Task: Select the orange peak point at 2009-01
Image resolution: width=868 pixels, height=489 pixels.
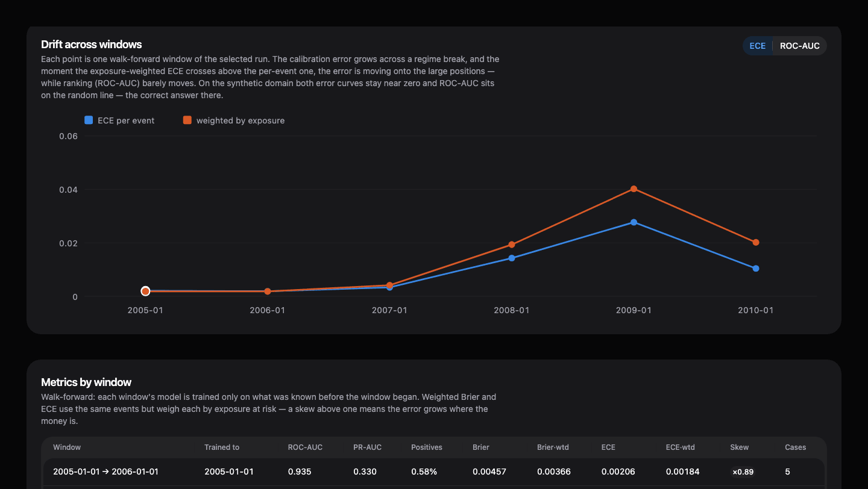Action: click(634, 189)
